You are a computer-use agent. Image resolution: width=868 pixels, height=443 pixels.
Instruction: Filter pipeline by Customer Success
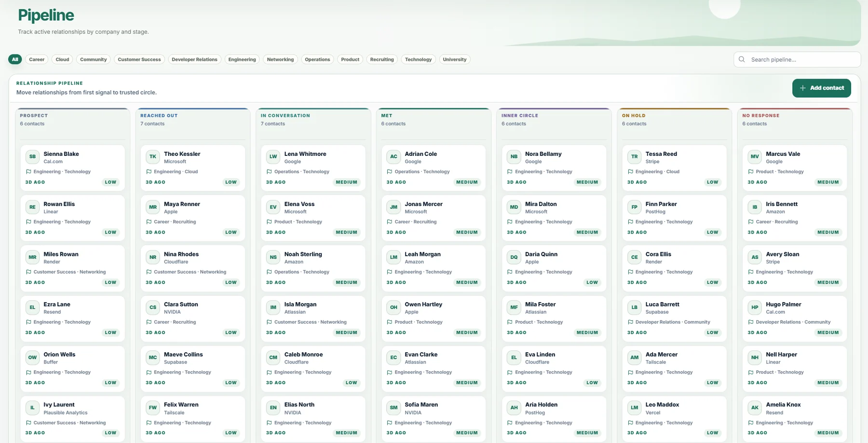point(139,59)
